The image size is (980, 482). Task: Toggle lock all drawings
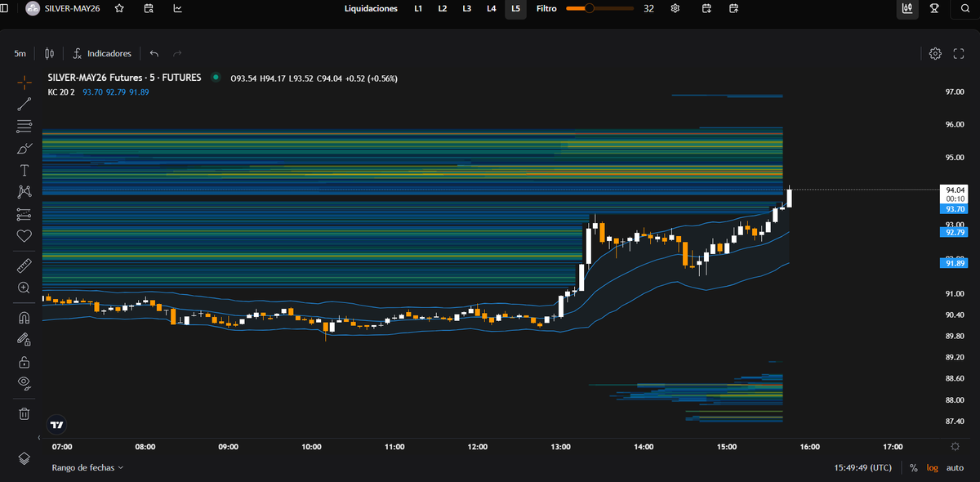click(x=24, y=362)
